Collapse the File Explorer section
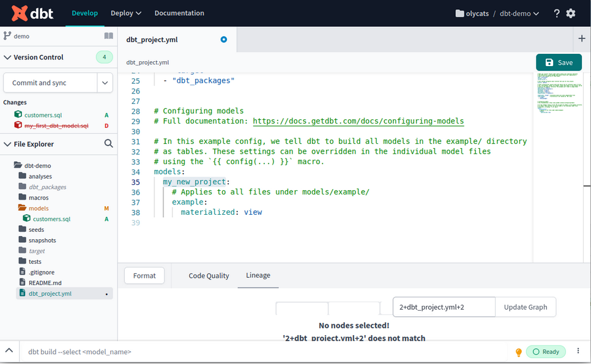Image resolution: width=591 pixels, height=364 pixels. [x=7, y=144]
